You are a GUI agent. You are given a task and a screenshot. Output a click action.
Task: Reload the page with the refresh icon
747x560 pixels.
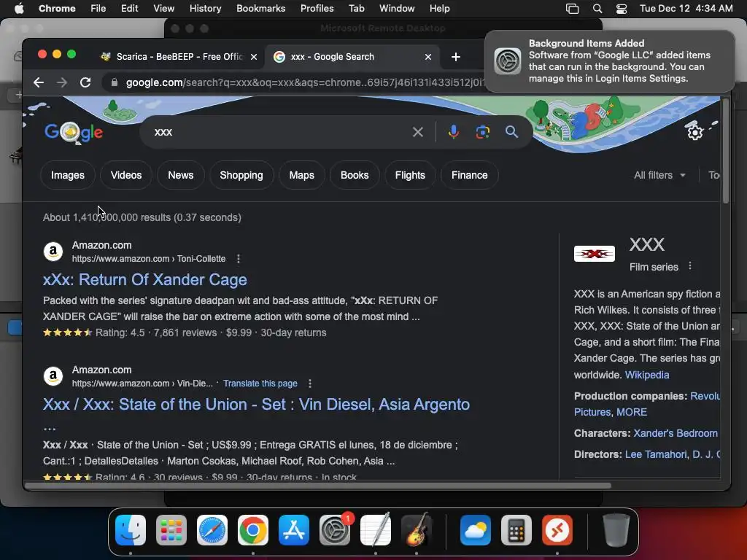(85, 82)
